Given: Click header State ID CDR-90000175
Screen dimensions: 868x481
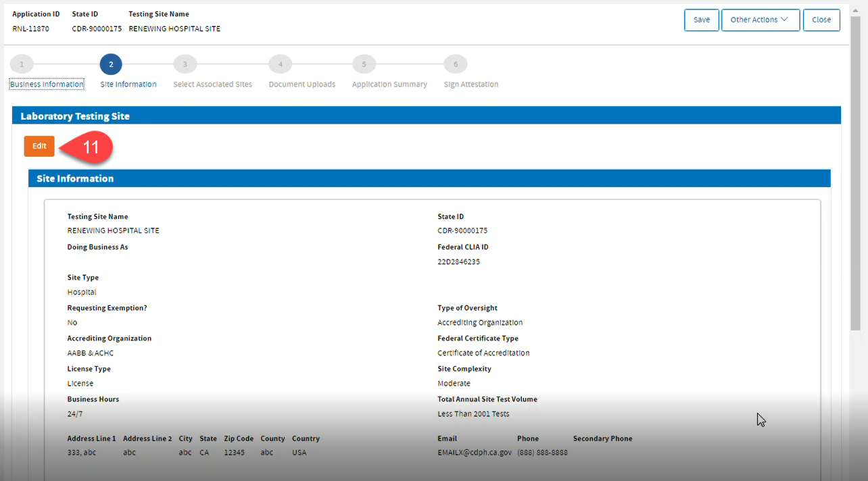Looking at the screenshot, I should coord(97,29).
